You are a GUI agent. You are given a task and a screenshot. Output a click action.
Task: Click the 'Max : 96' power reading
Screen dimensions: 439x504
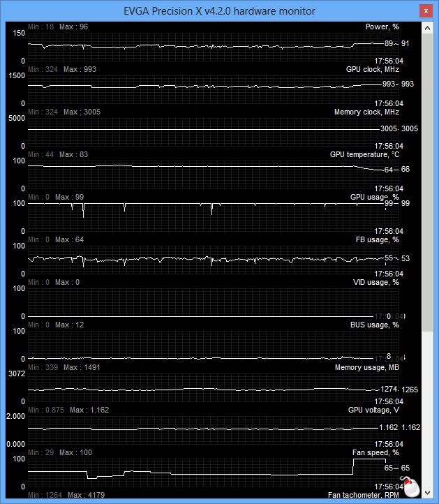(73, 27)
